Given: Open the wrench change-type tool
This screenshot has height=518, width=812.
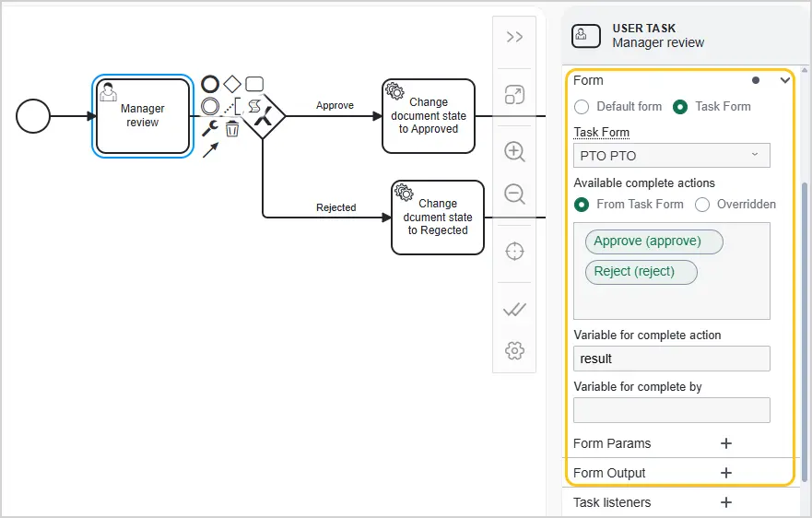Looking at the screenshot, I should (x=210, y=128).
